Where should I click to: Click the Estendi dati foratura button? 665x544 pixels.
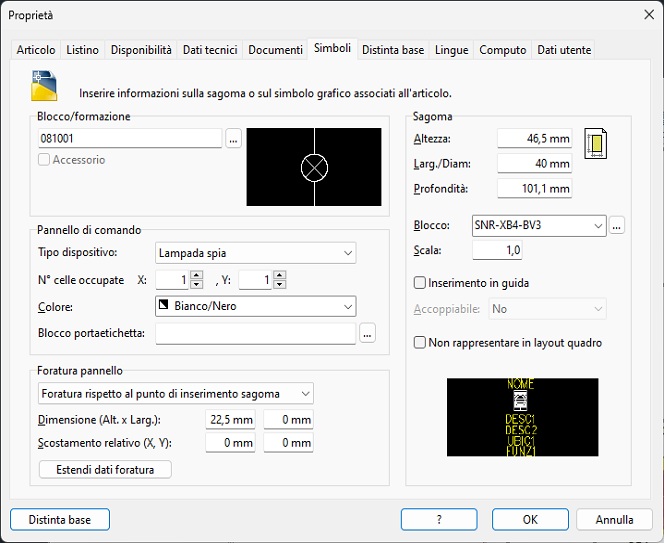point(105,469)
